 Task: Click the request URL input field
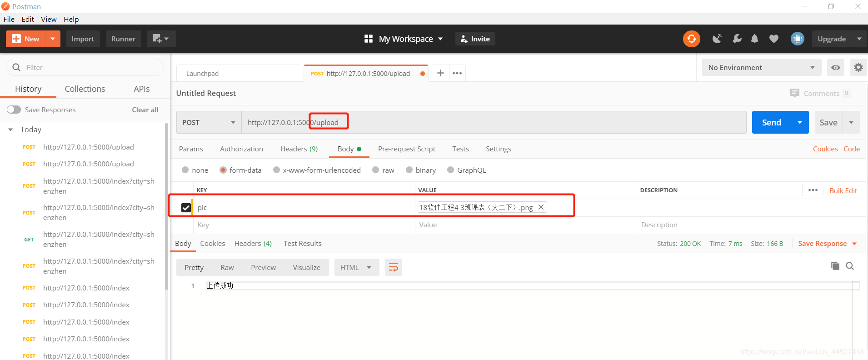494,122
